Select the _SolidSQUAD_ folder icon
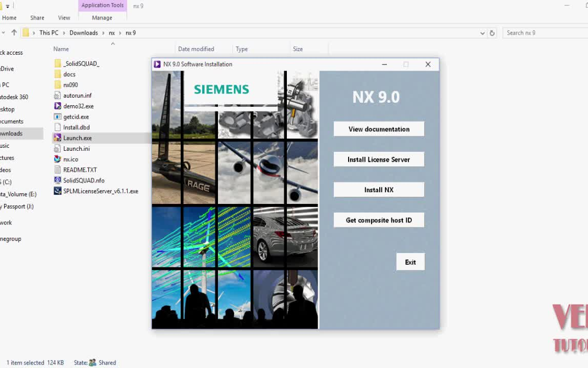Screen dimensions: 588x368 click(x=58, y=64)
